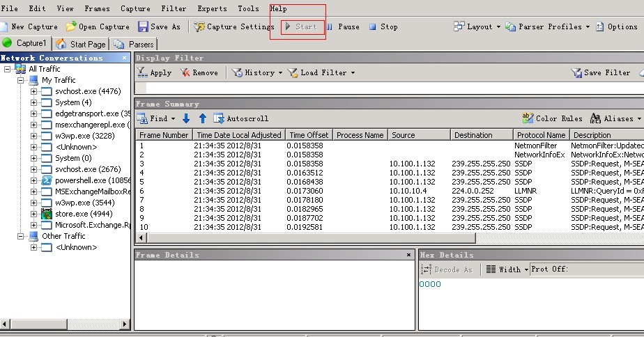Expand the svchost.exe (4476) tree node
The height and width of the screenshot is (337, 644).
coord(34,91)
